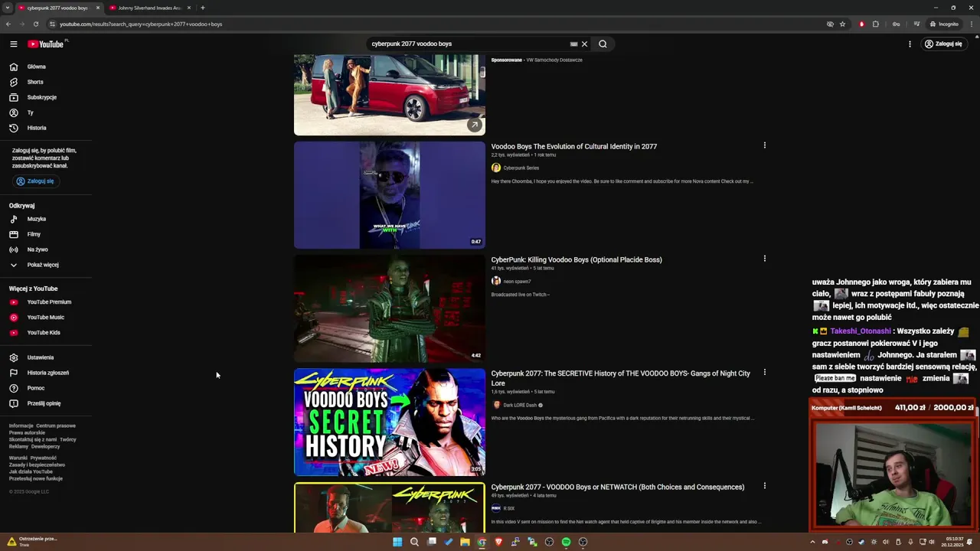Go back in browser

(x=8, y=24)
